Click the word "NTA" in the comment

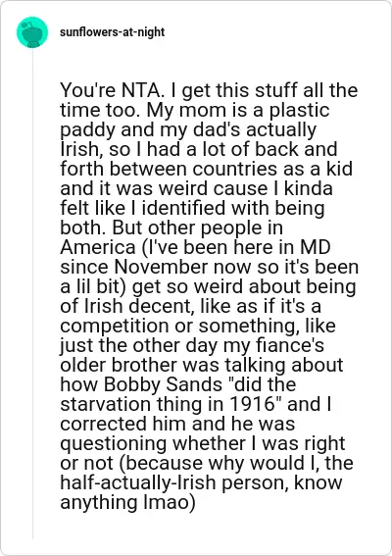tap(140, 90)
